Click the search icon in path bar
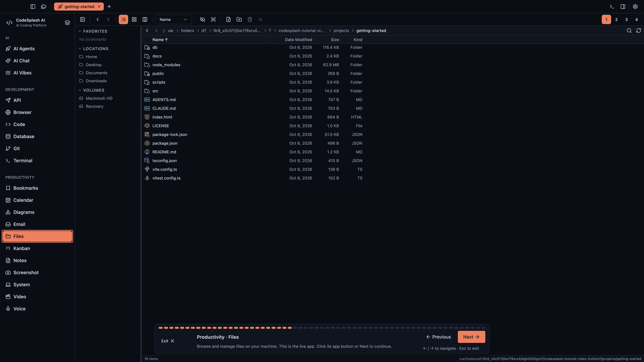The height and width of the screenshot is (362, 644). 629,31
